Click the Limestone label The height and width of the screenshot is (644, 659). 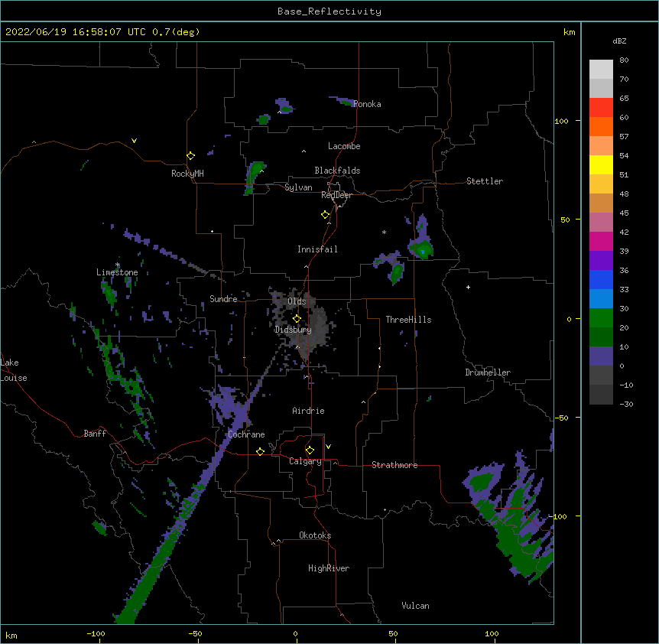click(117, 272)
